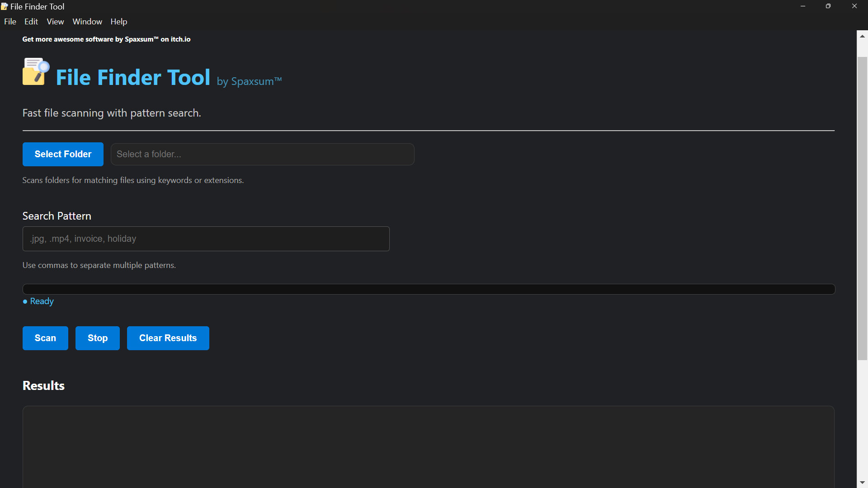Click the title bar app icon
The height and width of the screenshot is (488, 868).
[x=5, y=6]
